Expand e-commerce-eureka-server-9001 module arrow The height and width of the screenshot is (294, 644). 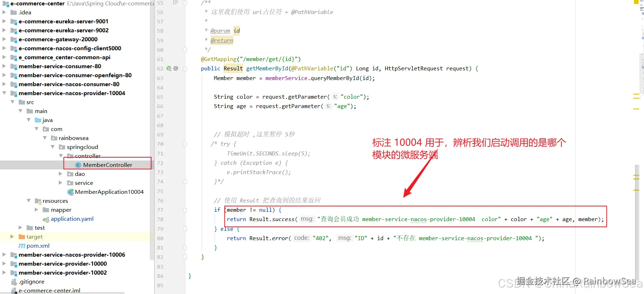click(x=4, y=21)
